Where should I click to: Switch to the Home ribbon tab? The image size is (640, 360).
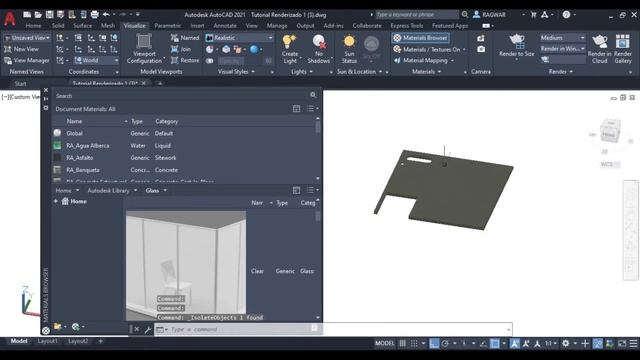pos(33,26)
